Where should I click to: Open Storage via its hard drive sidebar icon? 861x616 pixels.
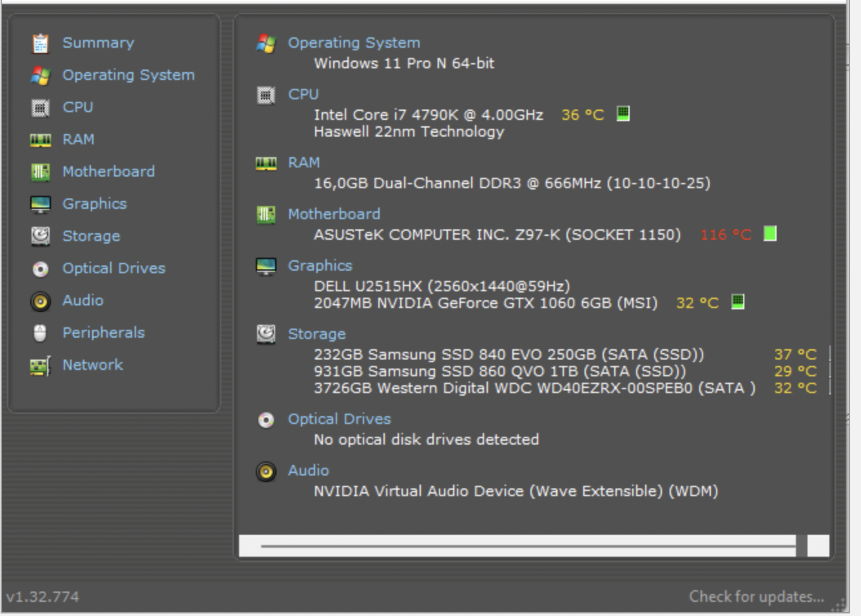[40, 236]
